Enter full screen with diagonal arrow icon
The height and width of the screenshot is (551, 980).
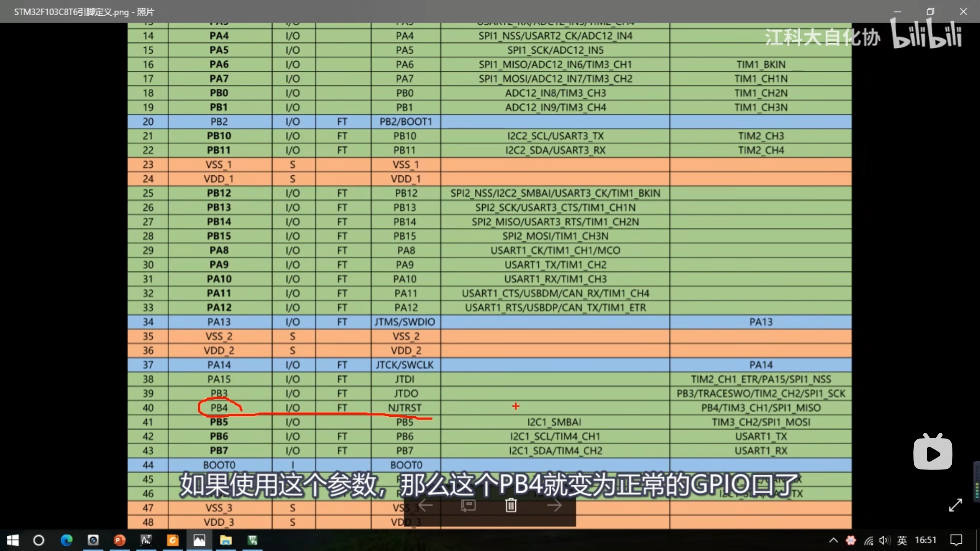[955, 505]
